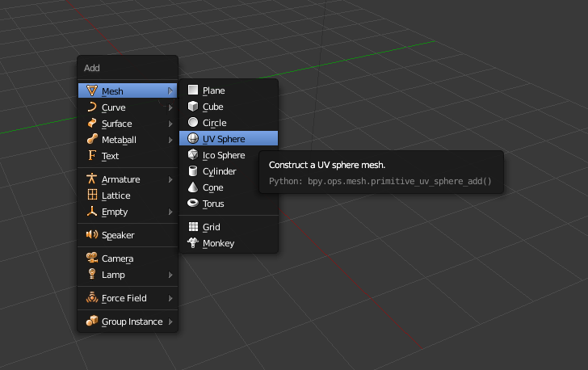
Task: Expand the Armature submenu arrow
Action: coord(170,179)
